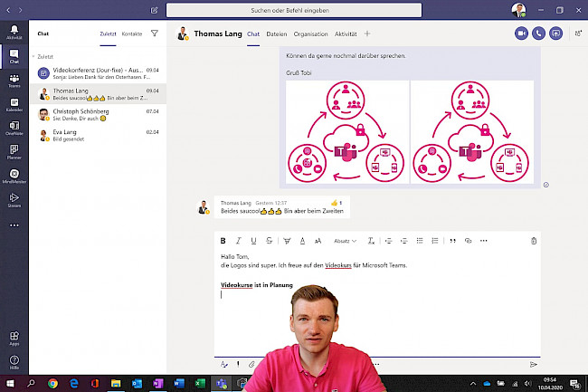This screenshot has height=392, width=588.
Task: Start a video call with Thomas Lang
Action: (x=521, y=33)
